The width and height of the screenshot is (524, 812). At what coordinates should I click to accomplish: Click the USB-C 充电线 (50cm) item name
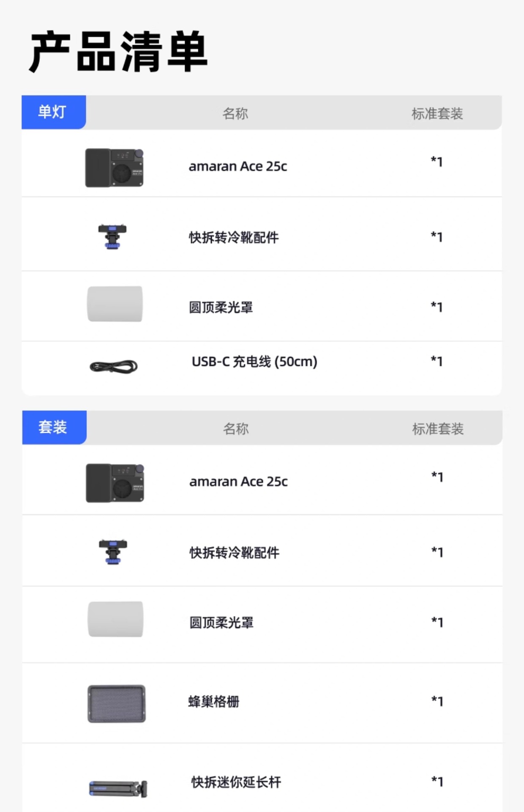coord(254,362)
